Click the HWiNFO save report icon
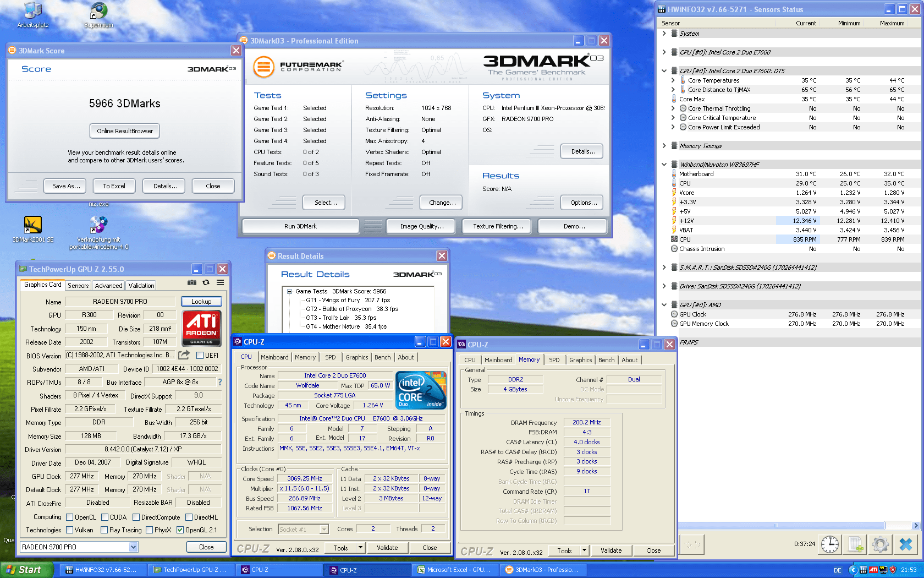This screenshot has width=924, height=578. click(855, 544)
